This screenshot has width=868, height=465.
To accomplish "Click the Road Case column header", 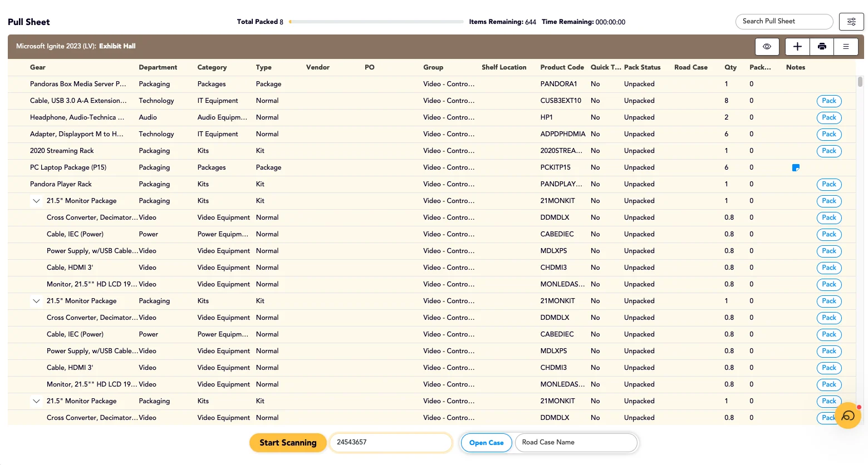I will [x=691, y=67].
